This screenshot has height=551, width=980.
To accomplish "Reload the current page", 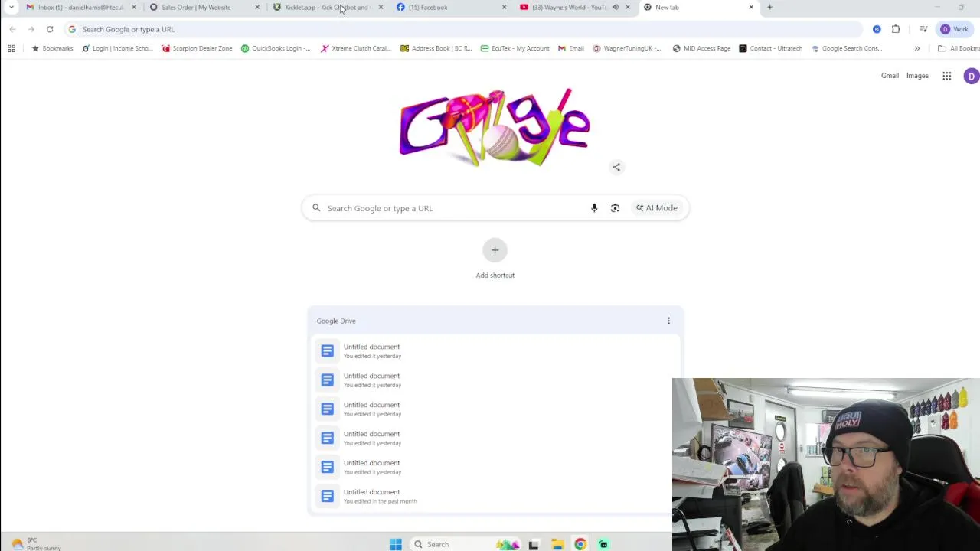I will [50, 29].
